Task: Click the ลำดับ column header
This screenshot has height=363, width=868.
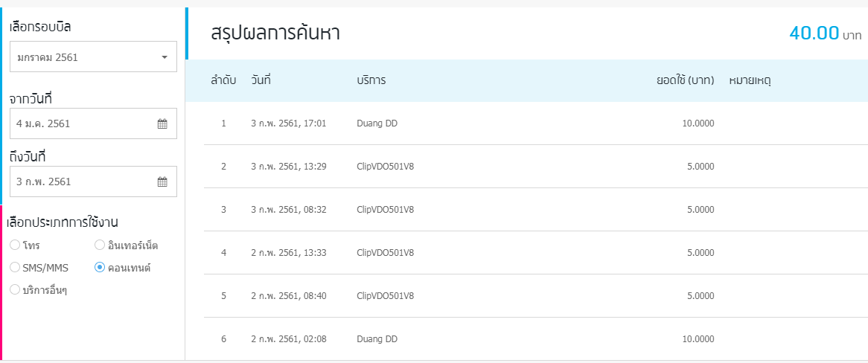Action: [x=223, y=80]
